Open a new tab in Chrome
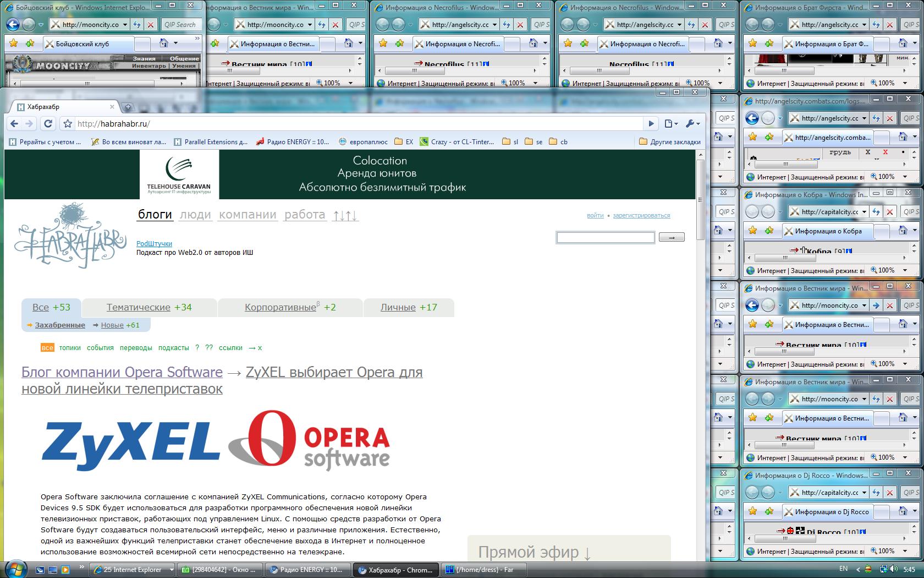Image resolution: width=924 pixels, height=578 pixels. [x=128, y=107]
